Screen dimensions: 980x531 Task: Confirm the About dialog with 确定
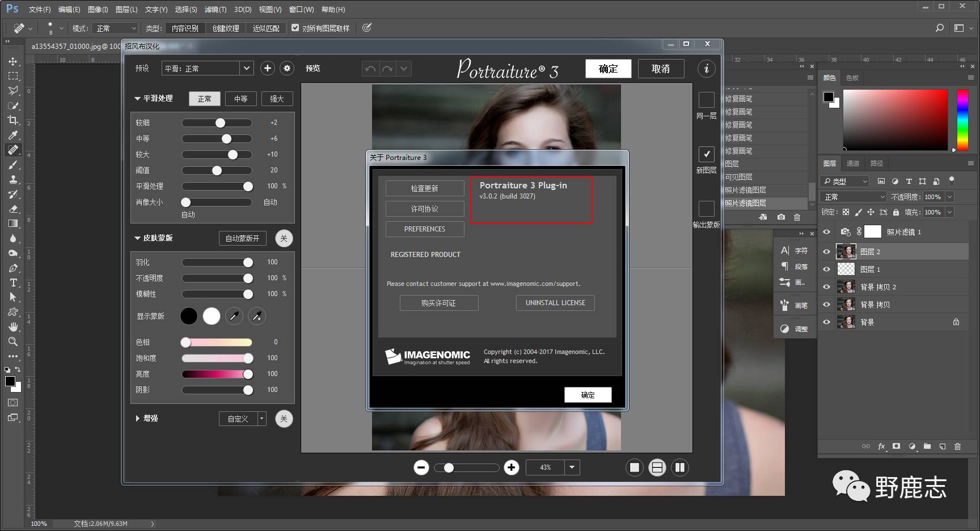point(588,395)
